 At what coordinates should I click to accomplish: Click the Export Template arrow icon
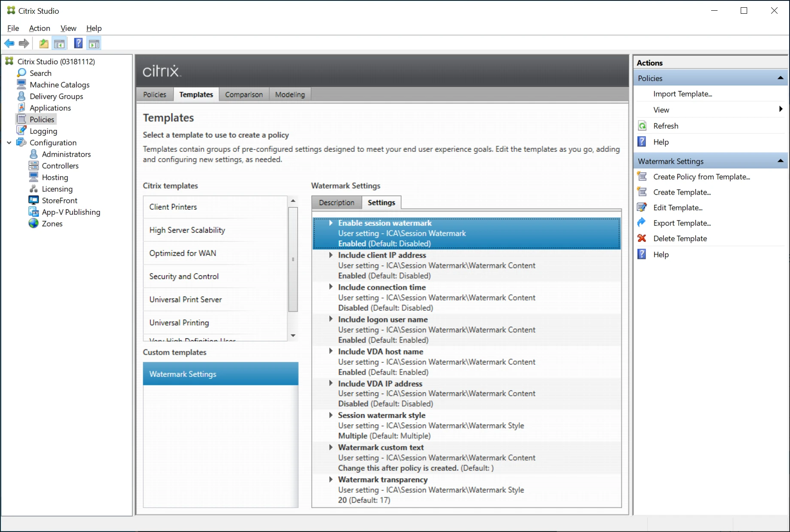tap(642, 223)
